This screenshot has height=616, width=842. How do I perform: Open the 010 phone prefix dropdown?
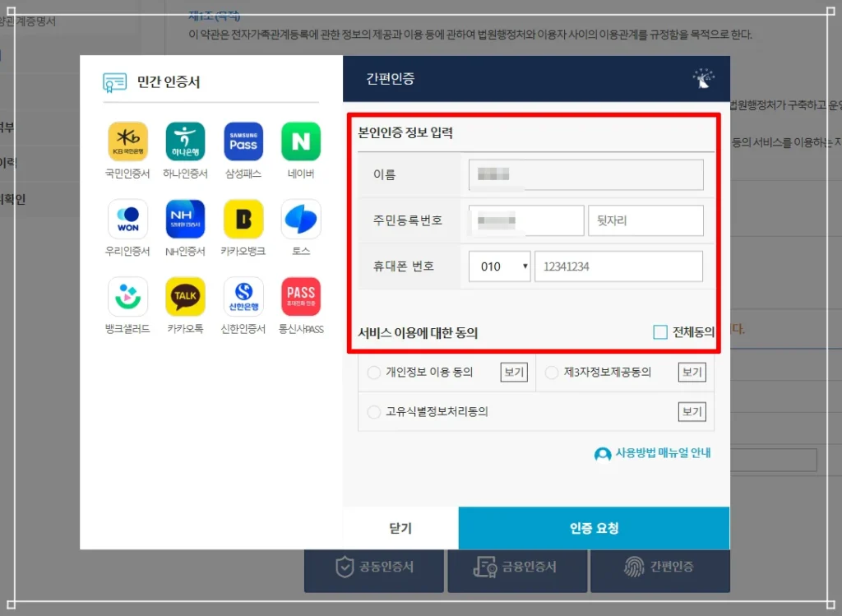point(499,266)
